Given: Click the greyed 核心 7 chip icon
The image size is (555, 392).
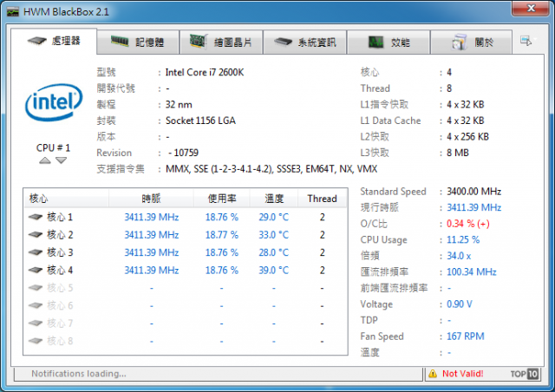Looking at the screenshot, I should click(x=36, y=323).
